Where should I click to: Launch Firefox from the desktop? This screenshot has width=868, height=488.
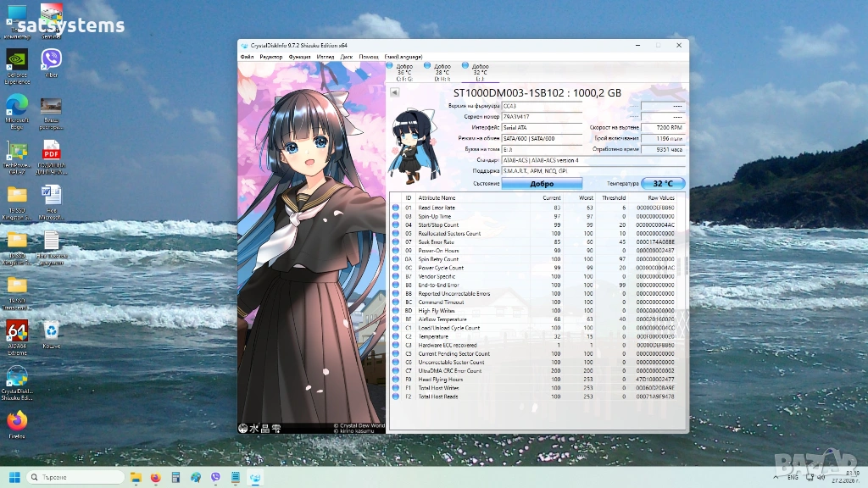coord(16,421)
